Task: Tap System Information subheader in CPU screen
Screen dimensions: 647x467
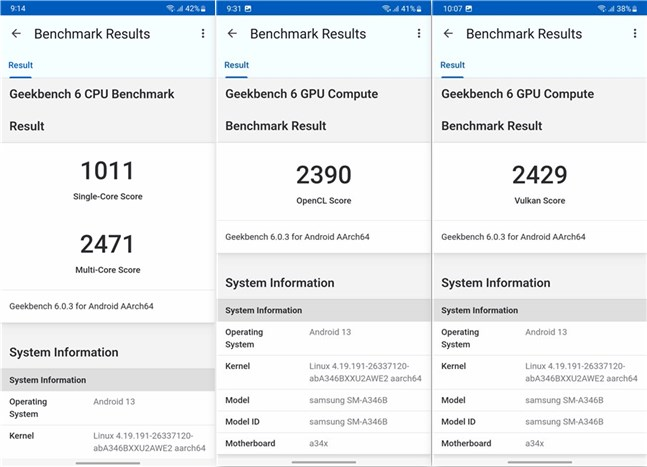Action: [x=48, y=380]
